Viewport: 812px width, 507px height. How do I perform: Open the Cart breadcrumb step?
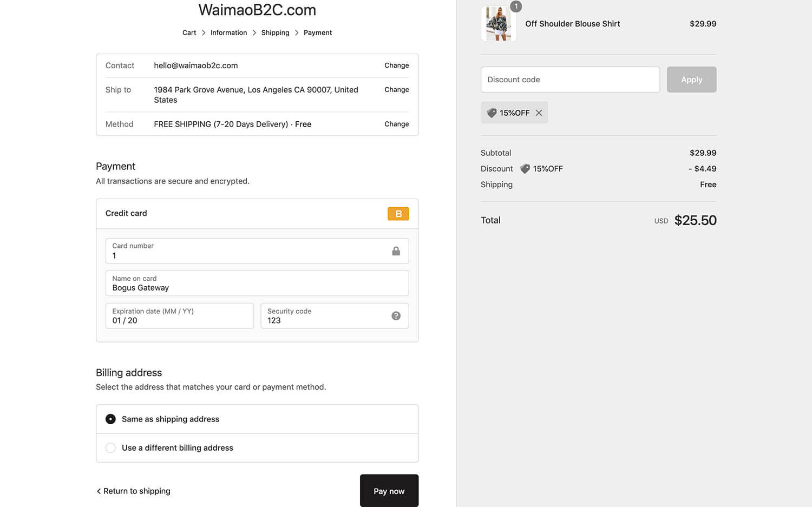pos(189,33)
